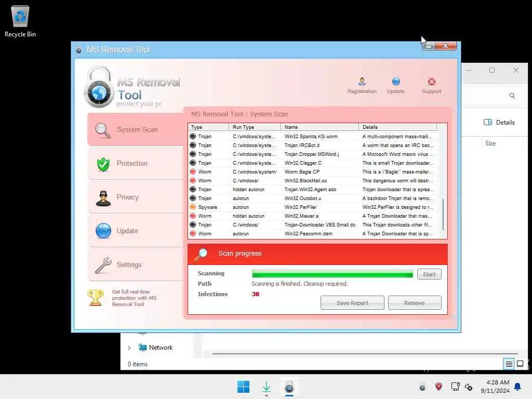532x399 pixels.
Task: Select the Trojan-Downloader.VBS.Small.do entry
Action: coord(313,224)
